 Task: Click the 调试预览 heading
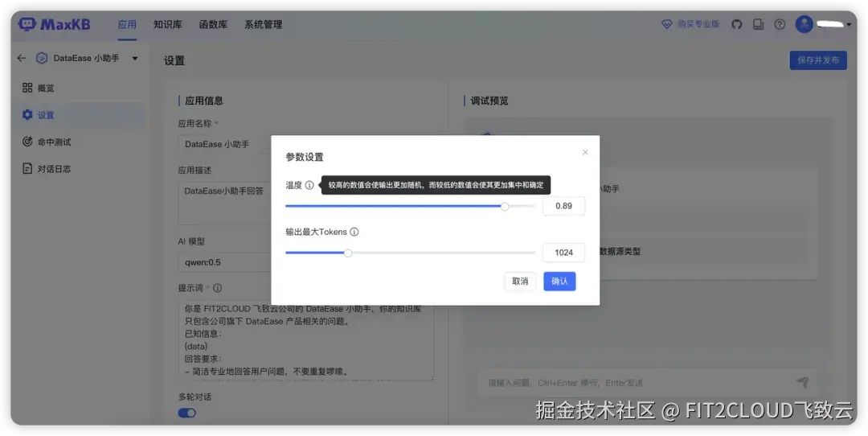click(x=489, y=101)
